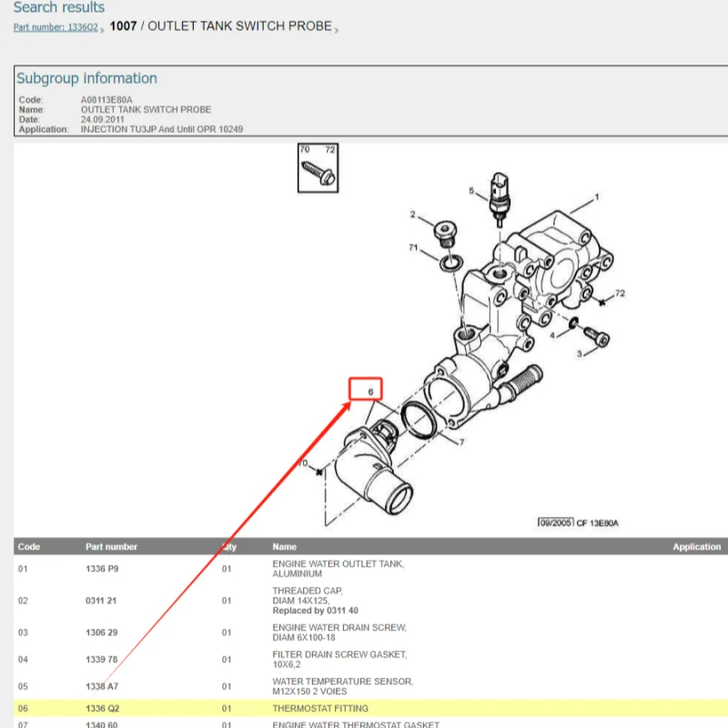
Task: Select part number 1339 78
Action: [x=102, y=659]
